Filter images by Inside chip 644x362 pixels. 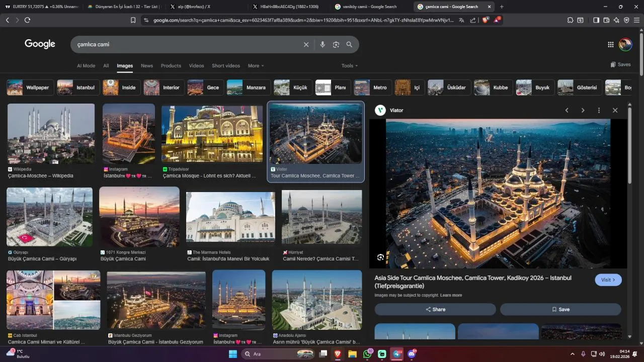[121, 87]
